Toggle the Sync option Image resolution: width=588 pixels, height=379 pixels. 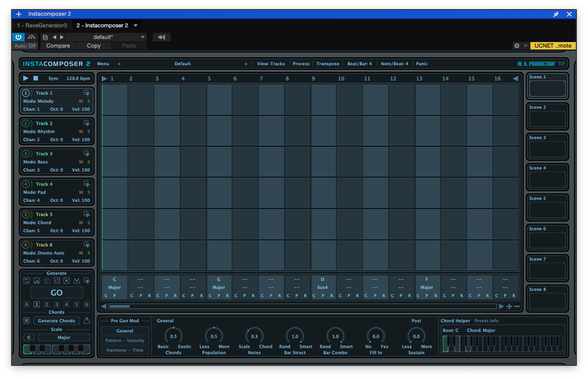coord(53,78)
